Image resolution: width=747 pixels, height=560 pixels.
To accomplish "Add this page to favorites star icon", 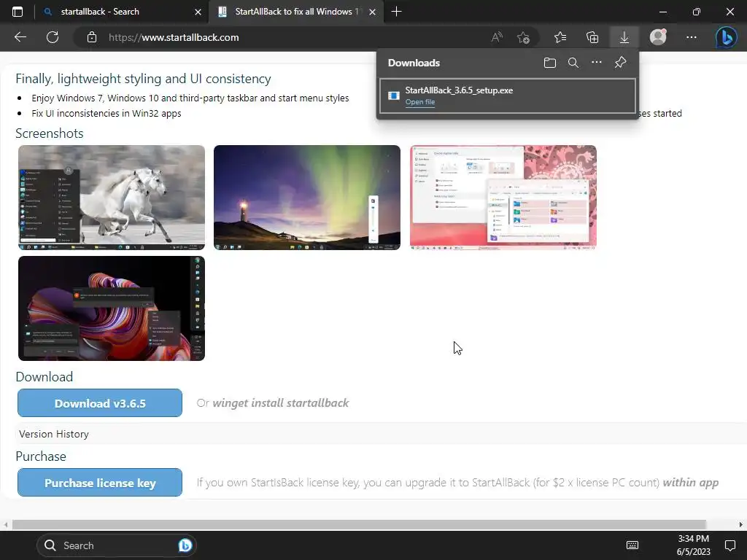I will tap(524, 37).
